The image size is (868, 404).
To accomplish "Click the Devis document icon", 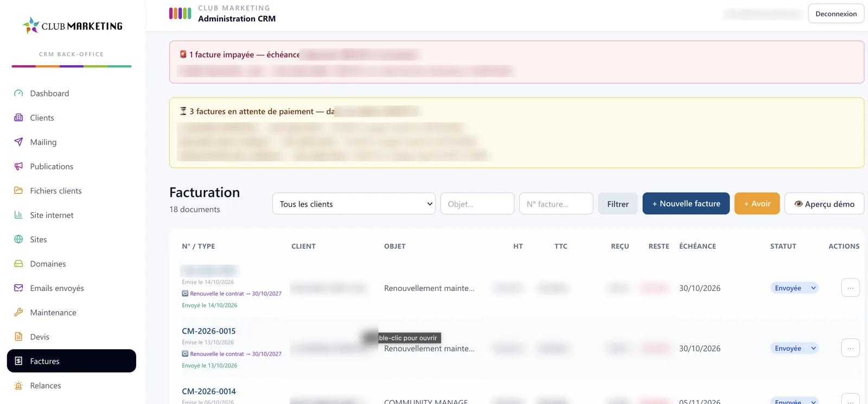I will [x=18, y=337].
